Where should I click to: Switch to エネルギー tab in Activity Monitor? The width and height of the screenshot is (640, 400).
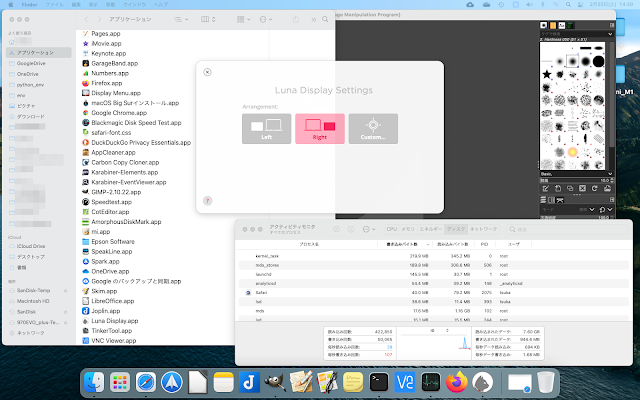[431, 229]
